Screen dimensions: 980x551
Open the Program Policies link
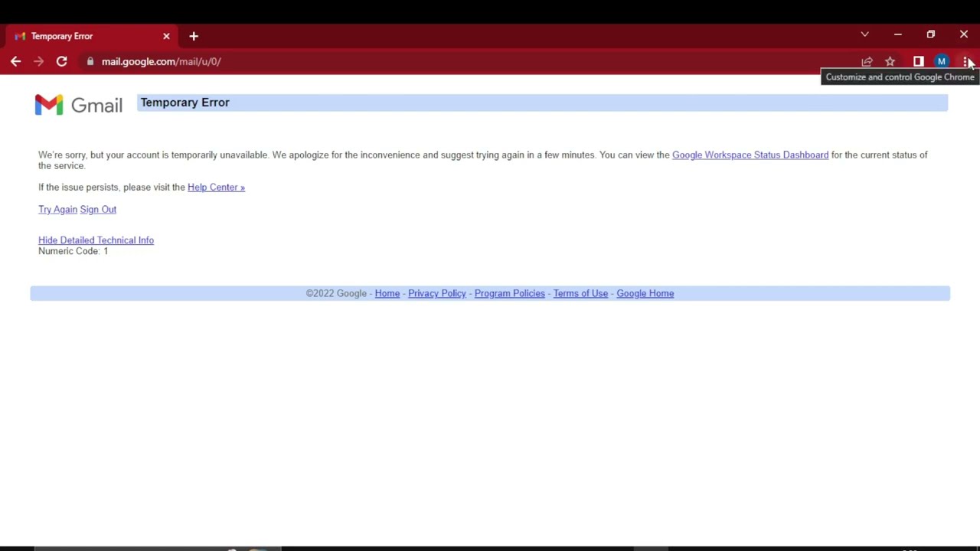point(510,293)
